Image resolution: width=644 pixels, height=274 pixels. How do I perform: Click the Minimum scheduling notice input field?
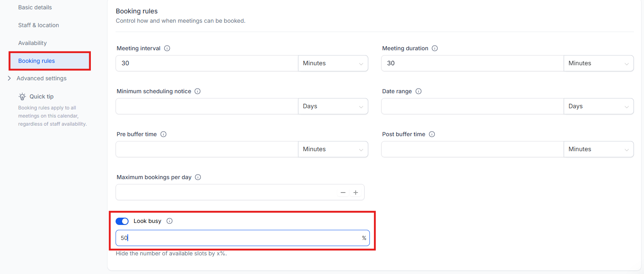pos(207,106)
